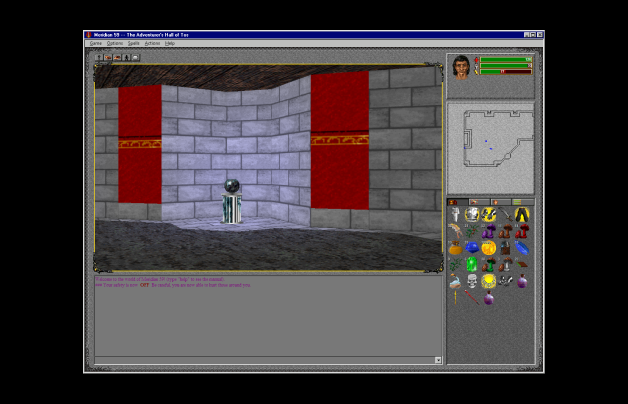
Task: Select the berry sprig with red berries
Action: (472, 231)
